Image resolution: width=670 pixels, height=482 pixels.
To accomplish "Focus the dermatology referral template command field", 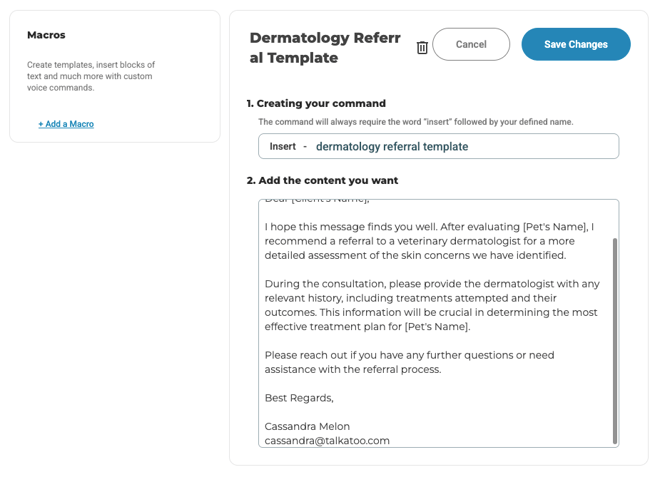I will point(460,146).
